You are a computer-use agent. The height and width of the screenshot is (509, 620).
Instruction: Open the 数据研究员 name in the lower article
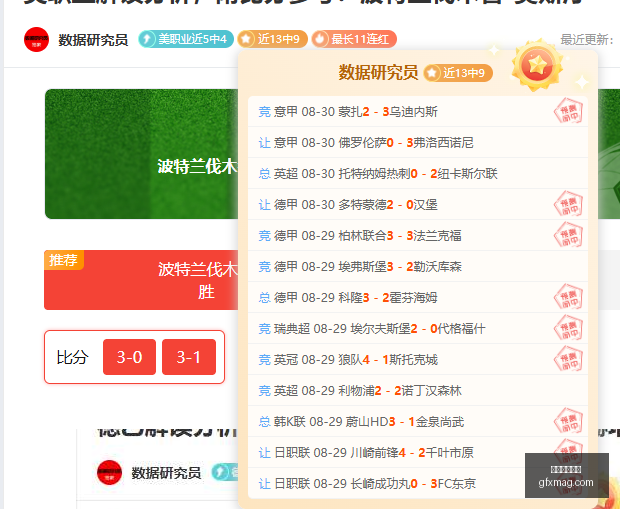[x=166, y=473]
